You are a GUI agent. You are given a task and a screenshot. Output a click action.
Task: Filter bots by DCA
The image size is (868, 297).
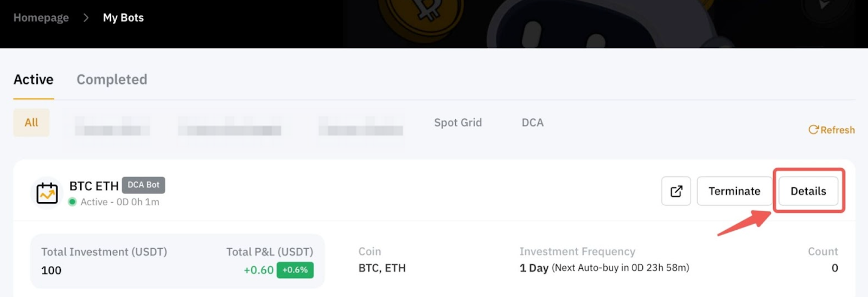[532, 123]
